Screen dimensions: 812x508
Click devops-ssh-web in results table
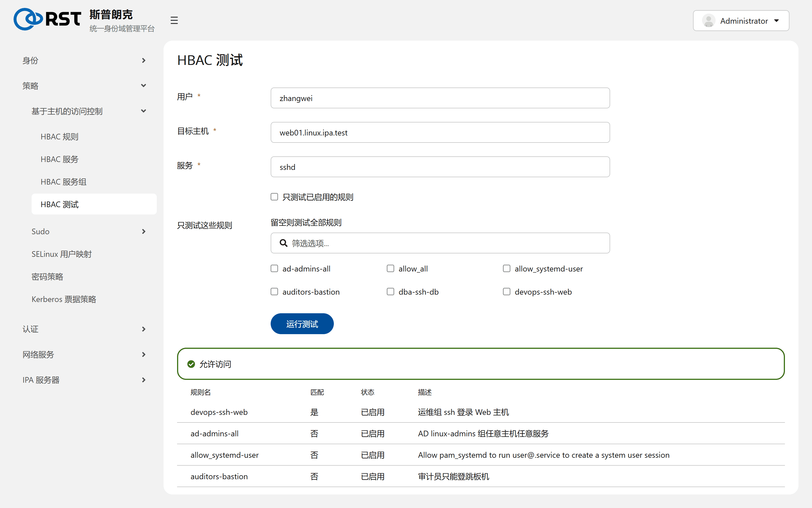point(219,412)
